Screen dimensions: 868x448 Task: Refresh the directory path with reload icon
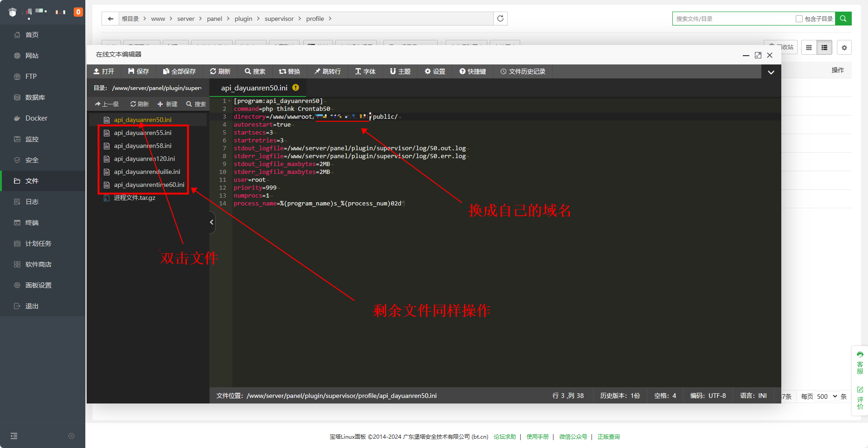[x=500, y=19]
